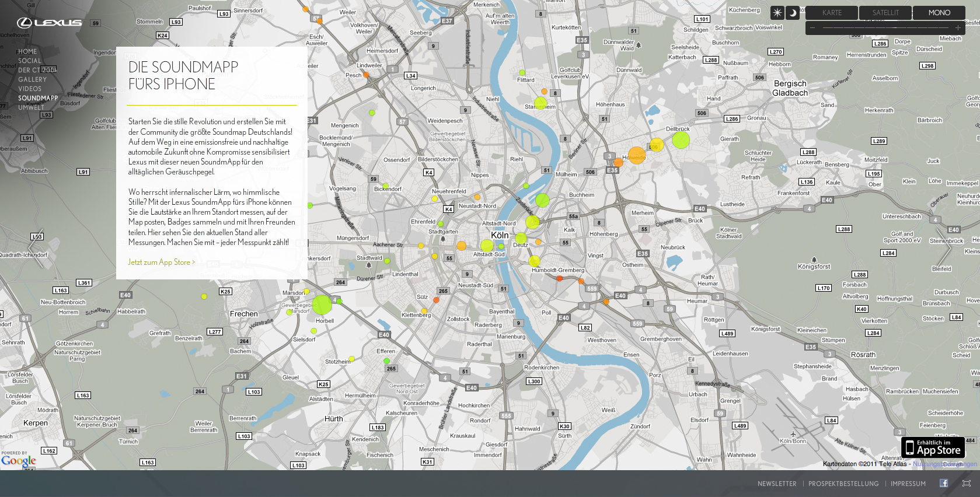This screenshot has width=980, height=497.
Task: Select orange sound marker near Pesch
Action: (366, 75)
